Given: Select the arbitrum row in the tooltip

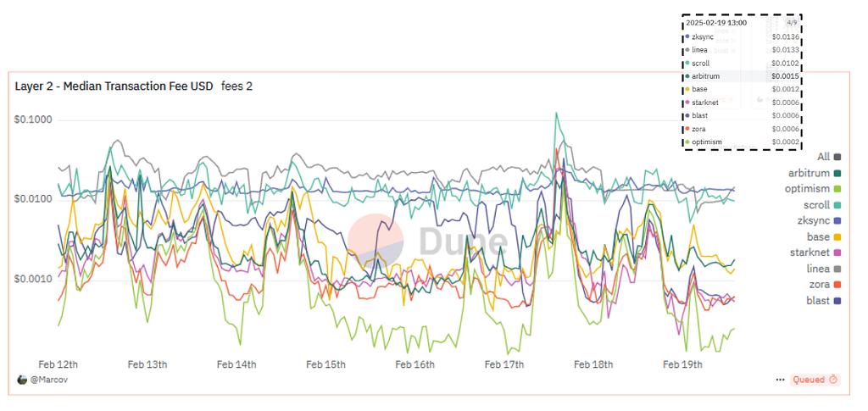Looking at the screenshot, I should (x=742, y=76).
